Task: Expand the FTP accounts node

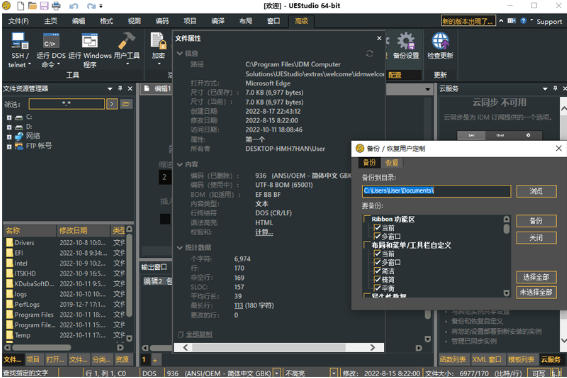Action: pyautogui.click(x=9, y=146)
